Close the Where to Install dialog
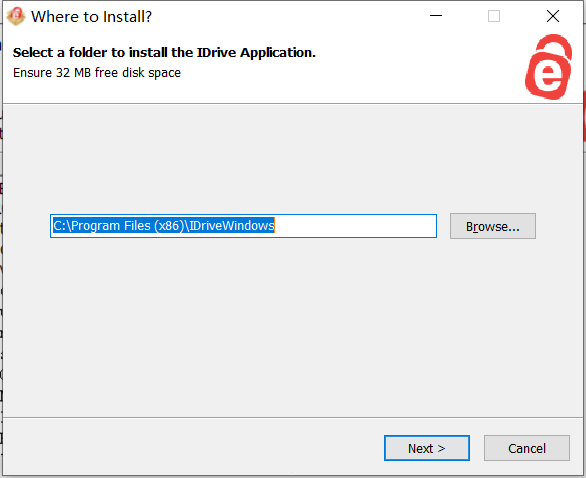Screen dimensions: 586x478 coord(553,16)
